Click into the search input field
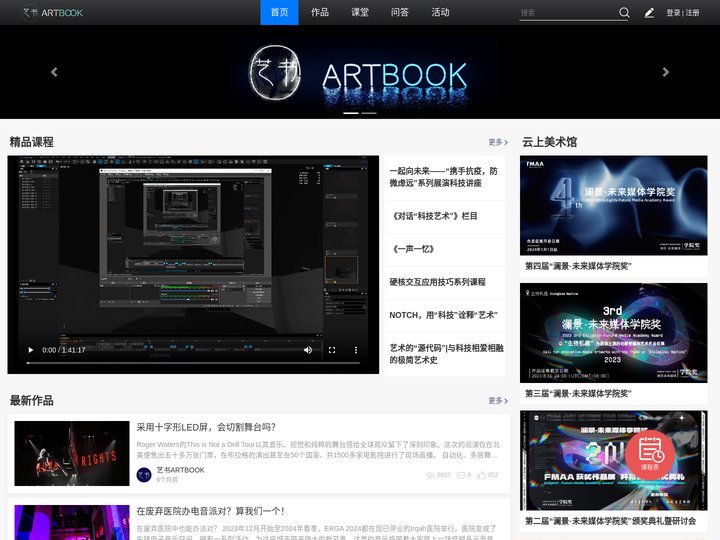This screenshot has height=540, width=720. tap(568, 13)
